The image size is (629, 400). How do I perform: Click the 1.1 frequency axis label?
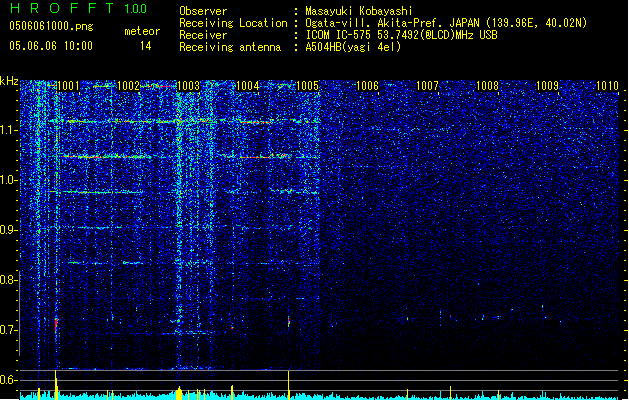9,130
